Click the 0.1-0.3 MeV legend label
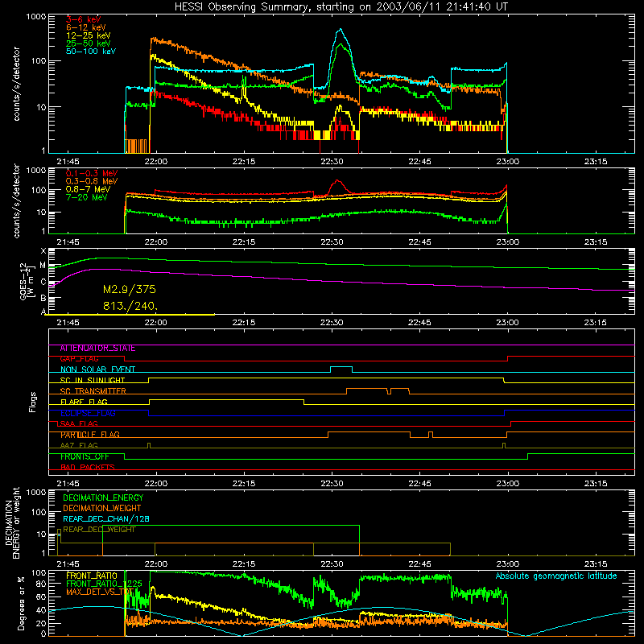 coord(92,173)
